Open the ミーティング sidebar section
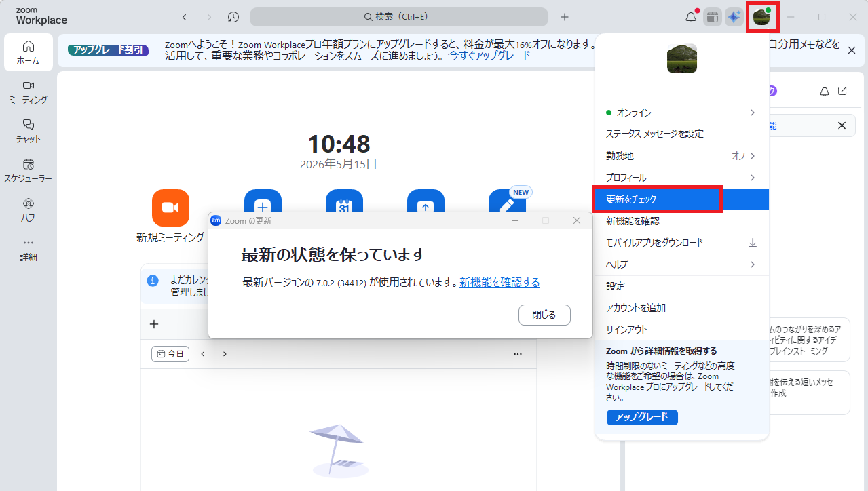This screenshot has height=491, width=868. coord(28,92)
